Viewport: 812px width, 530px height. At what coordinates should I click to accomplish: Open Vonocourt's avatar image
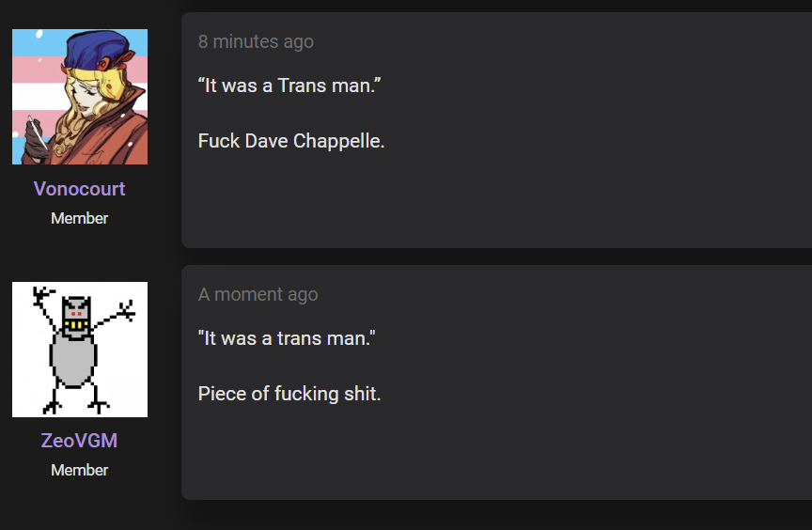coord(80,97)
